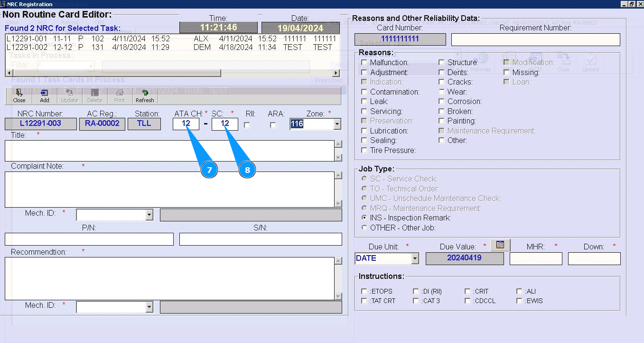Click the ATA CH input field
The height and width of the screenshot is (343, 644).
(186, 124)
